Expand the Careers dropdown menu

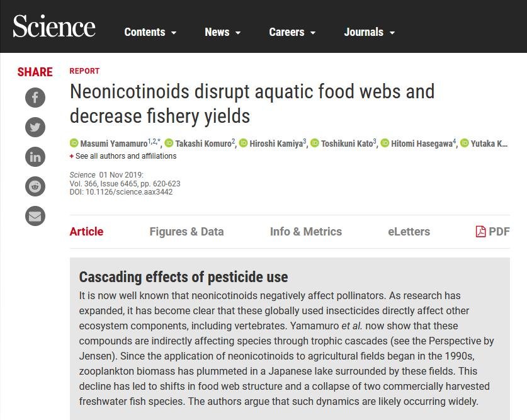point(292,32)
